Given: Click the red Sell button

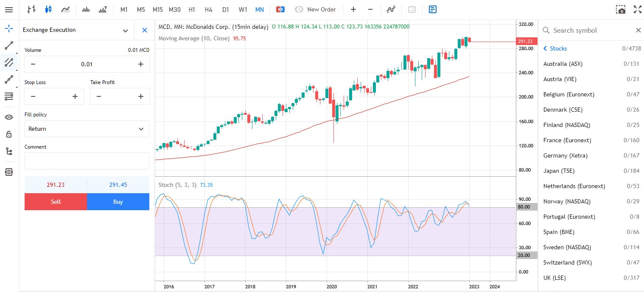Looking at the screenshot, I should (x=56, y=202).
